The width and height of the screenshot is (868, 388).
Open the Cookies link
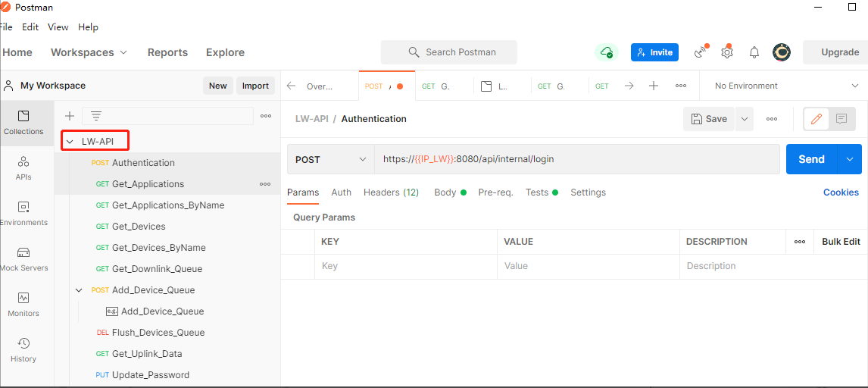841,192
